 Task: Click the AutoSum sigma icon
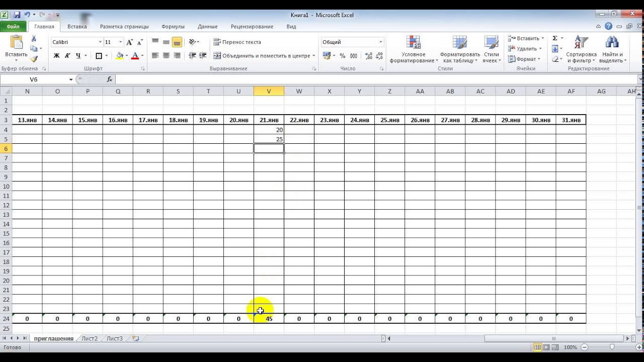(x=555, y=38)
